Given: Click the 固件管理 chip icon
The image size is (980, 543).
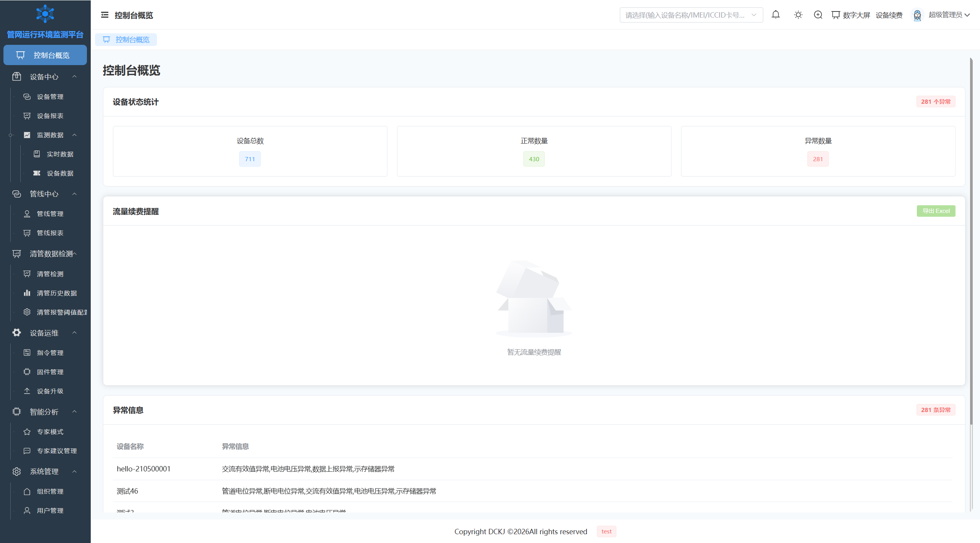Looking at the screenshot, I should click(x=27, y=372).
